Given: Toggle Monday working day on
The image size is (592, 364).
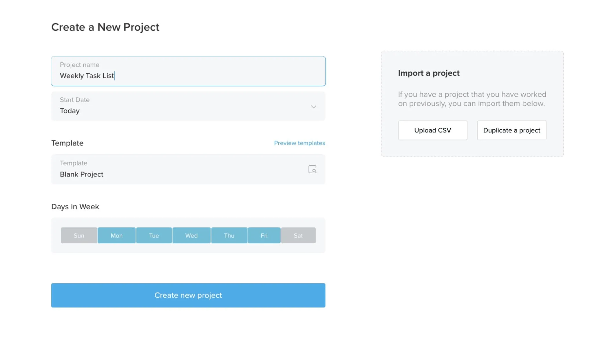Looking at the screenshot, I should (x=117, y=235).
